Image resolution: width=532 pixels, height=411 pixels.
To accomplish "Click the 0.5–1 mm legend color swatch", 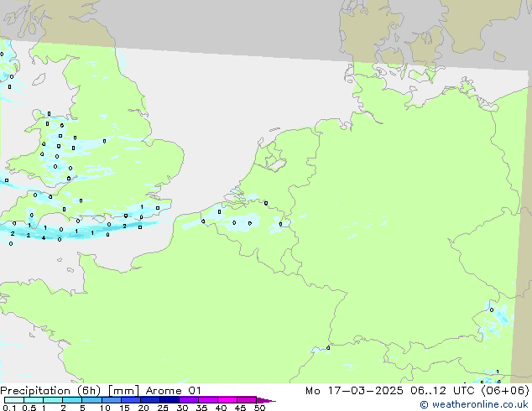I will [x=34, y=400].
